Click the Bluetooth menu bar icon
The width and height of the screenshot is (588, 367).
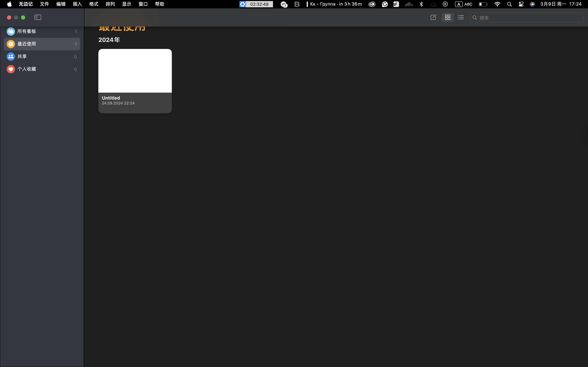(x=421, y=4)
